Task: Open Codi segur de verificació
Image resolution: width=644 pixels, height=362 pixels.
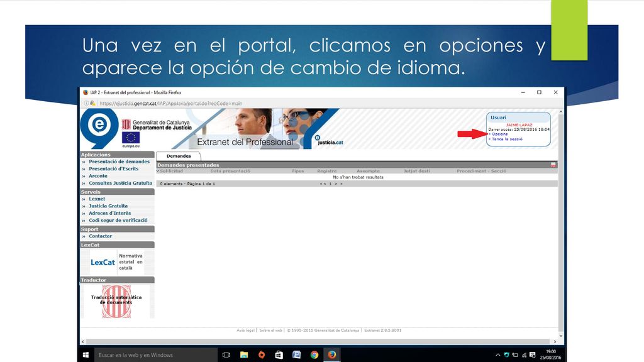Action: point(118,221)
